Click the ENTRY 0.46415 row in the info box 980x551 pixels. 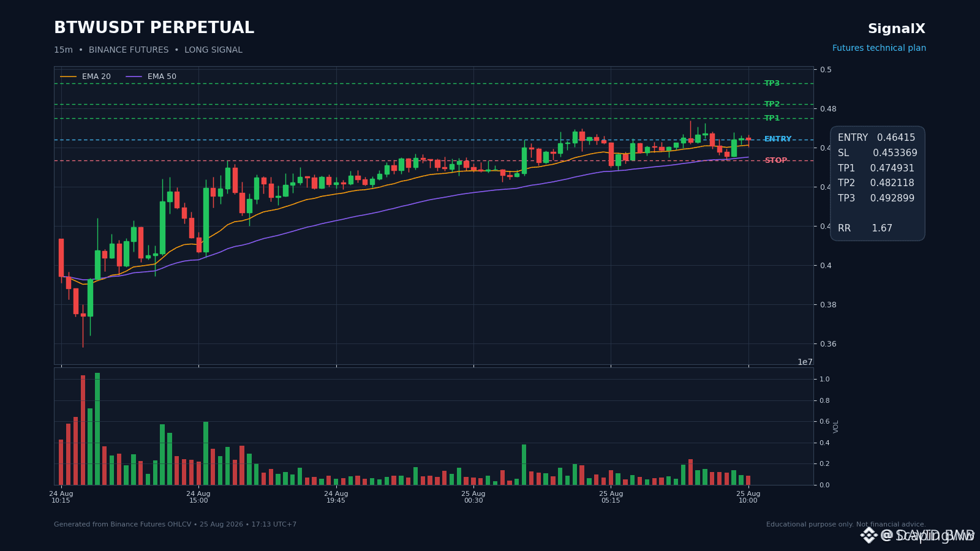[876, 138]
